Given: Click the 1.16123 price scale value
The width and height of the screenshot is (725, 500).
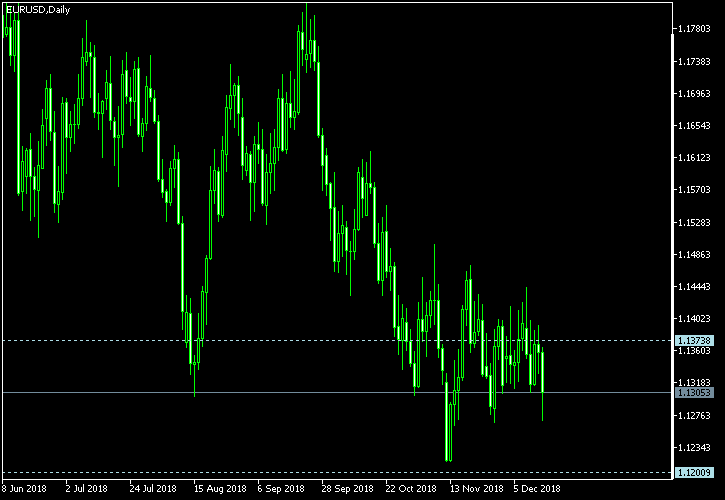Looking at the screenshot, I should 694,158.
